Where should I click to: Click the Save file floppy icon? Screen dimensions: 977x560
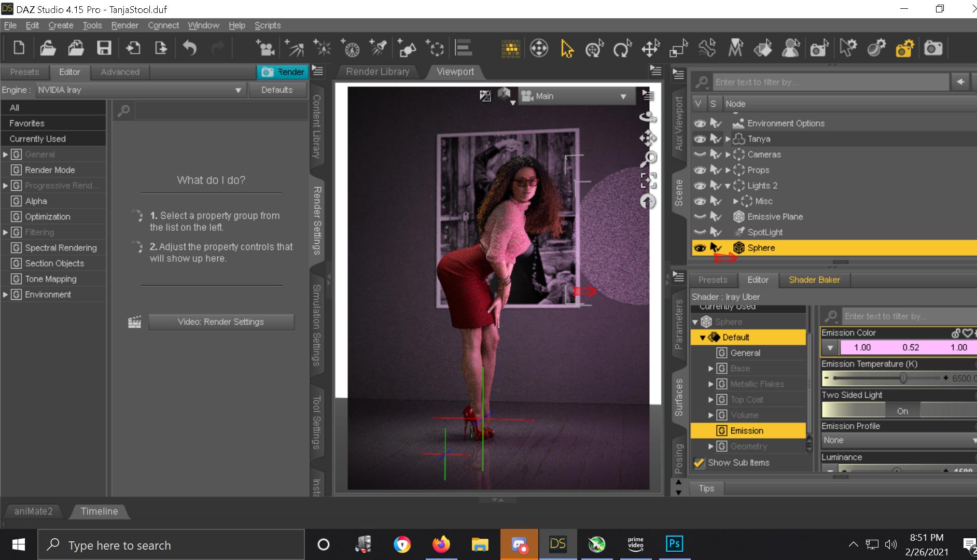(x=104, y=48)
